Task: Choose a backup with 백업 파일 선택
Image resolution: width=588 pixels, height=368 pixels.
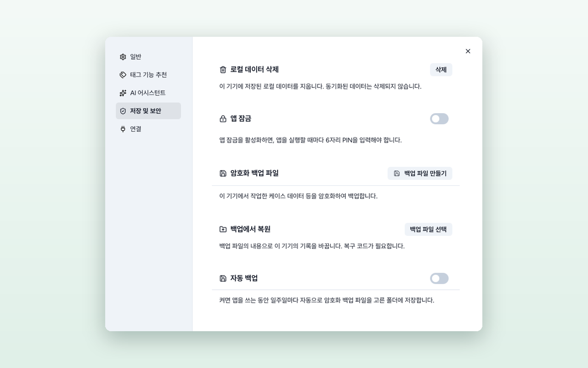Action: (428, 229)
